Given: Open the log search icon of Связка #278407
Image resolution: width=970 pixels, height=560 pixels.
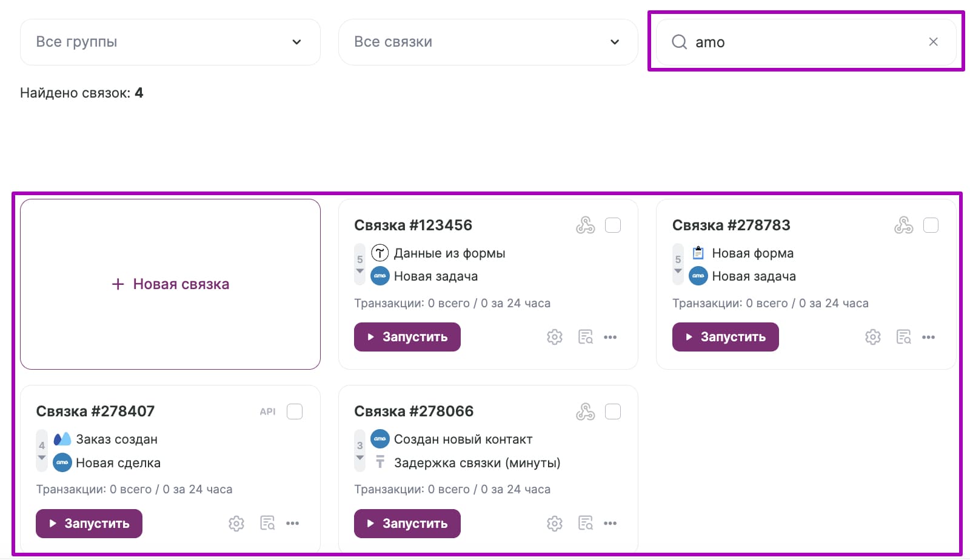Looking at the screenshot, I should 267,523.
